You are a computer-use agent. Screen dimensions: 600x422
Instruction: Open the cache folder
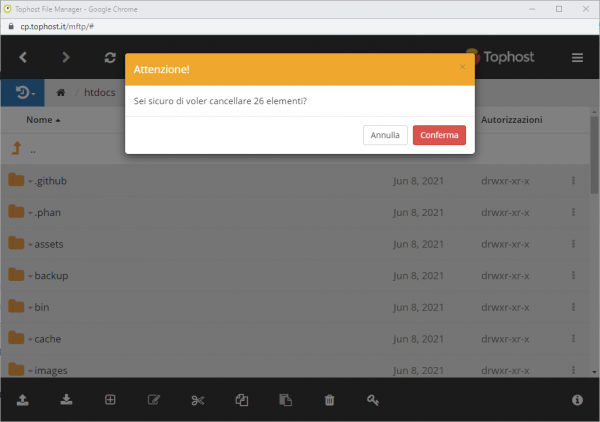[x=47, y=339]
